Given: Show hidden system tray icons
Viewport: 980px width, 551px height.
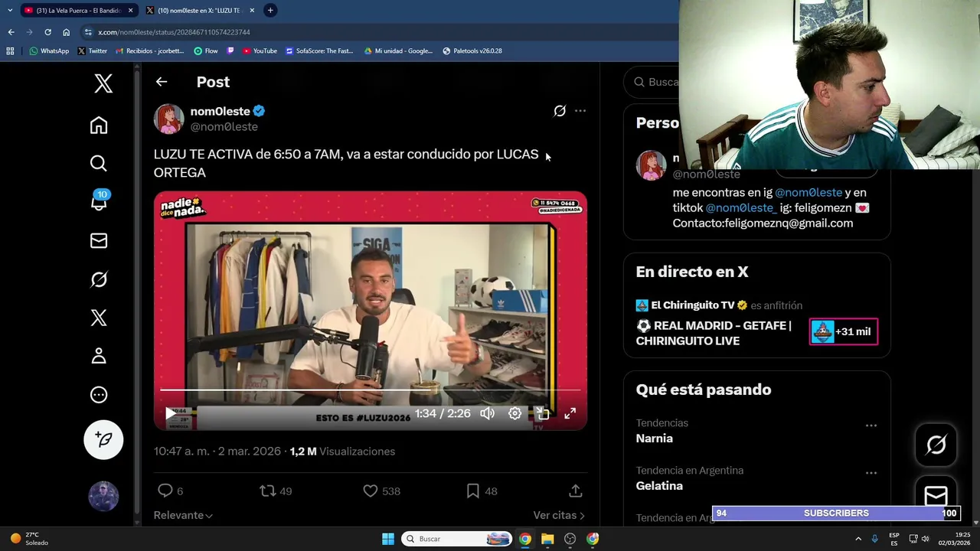Looking at the screenshot, I should click(857, 539).
